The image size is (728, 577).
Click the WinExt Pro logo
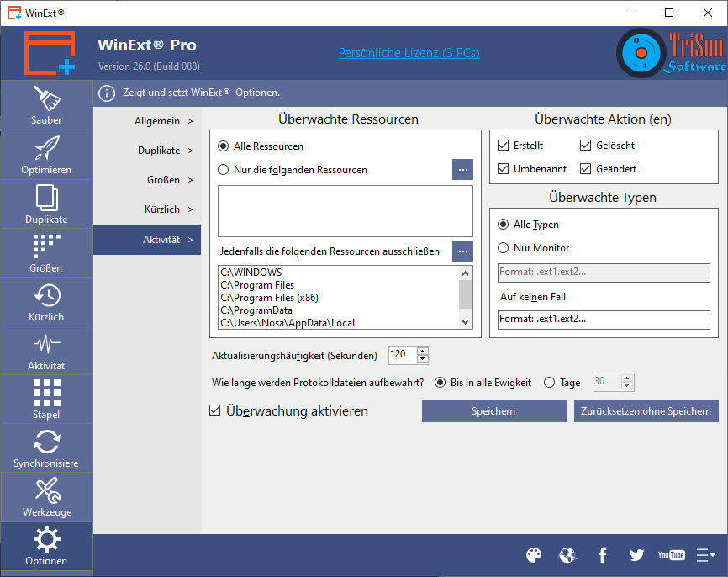50,52
